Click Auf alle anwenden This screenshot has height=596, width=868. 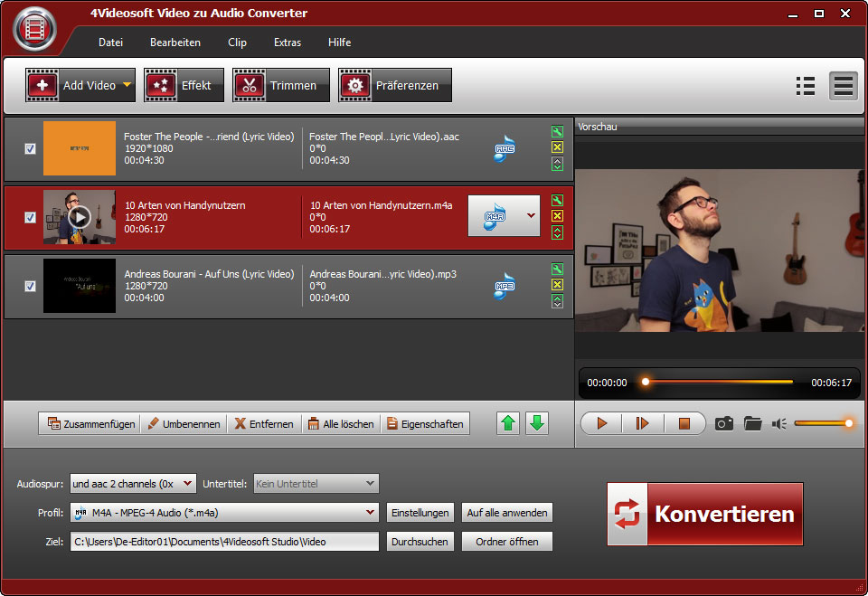tap(507, 513)
